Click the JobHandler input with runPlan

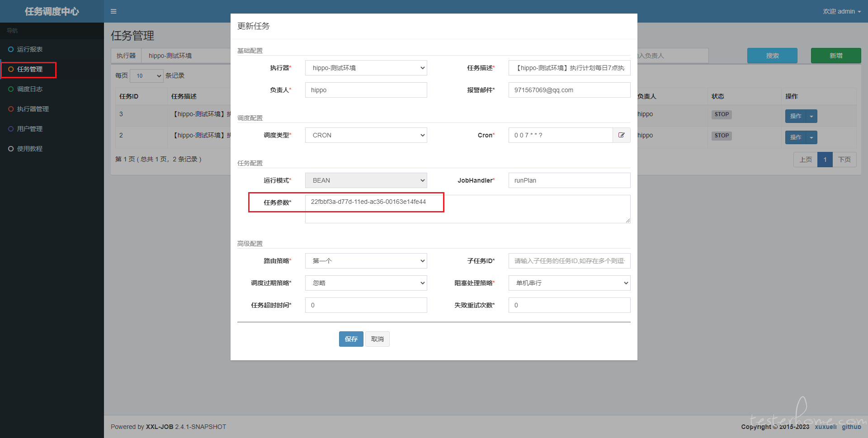(570, 180)
